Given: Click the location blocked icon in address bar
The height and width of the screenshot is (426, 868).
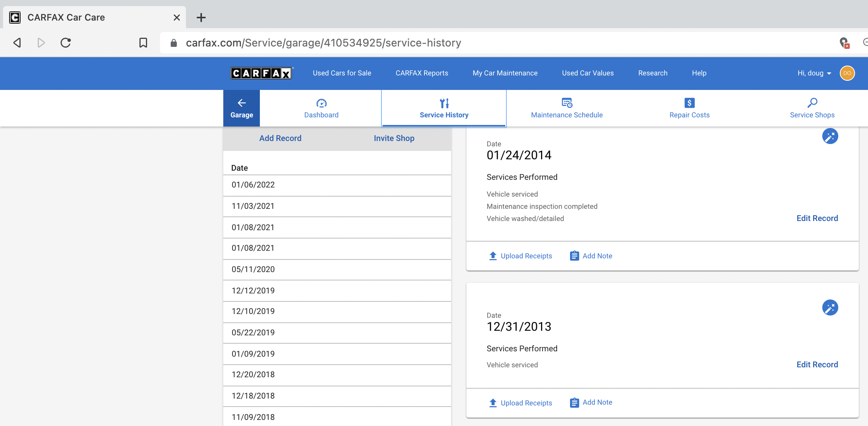Looking at the screenshot, I should click(x=844, y=43).
